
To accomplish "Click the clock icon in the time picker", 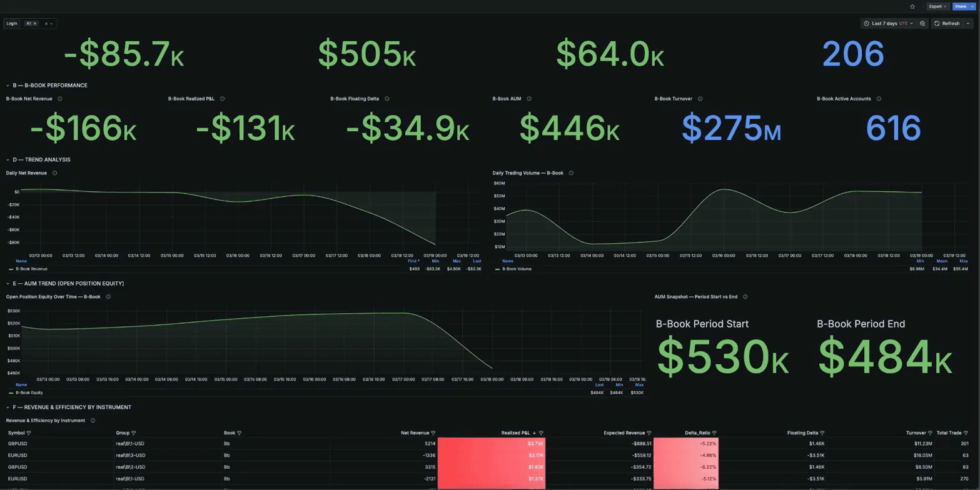I will tap(868, 23).
